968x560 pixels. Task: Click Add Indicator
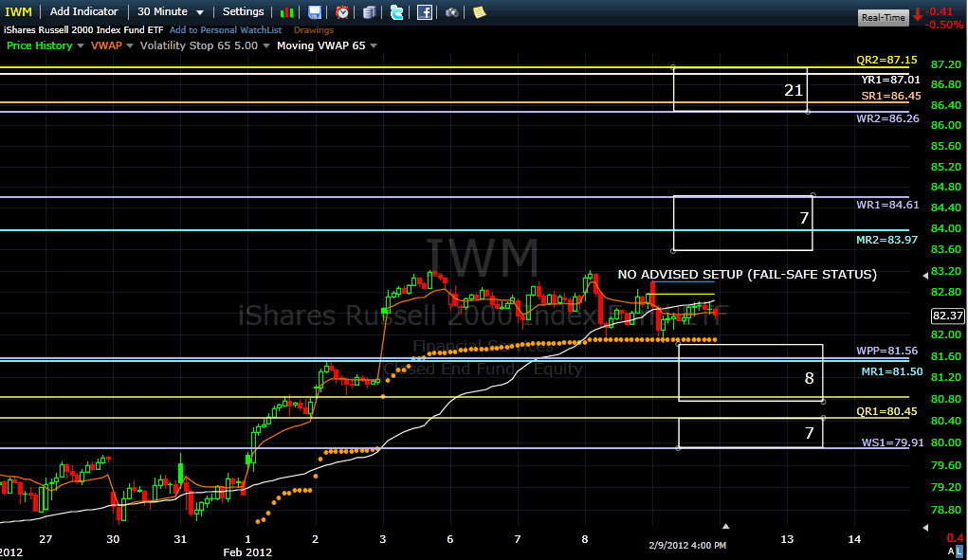pyautogui.click(x=84, y=11)
